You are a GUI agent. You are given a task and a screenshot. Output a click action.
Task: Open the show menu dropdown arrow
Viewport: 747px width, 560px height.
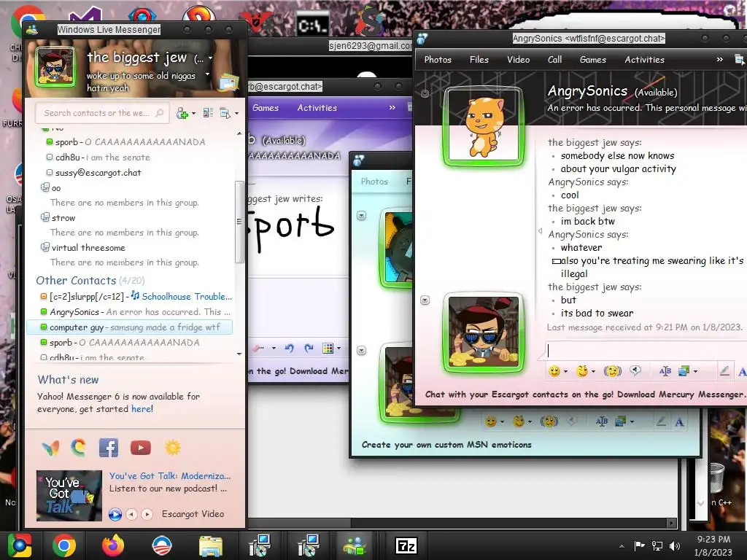tap(236, 113)
